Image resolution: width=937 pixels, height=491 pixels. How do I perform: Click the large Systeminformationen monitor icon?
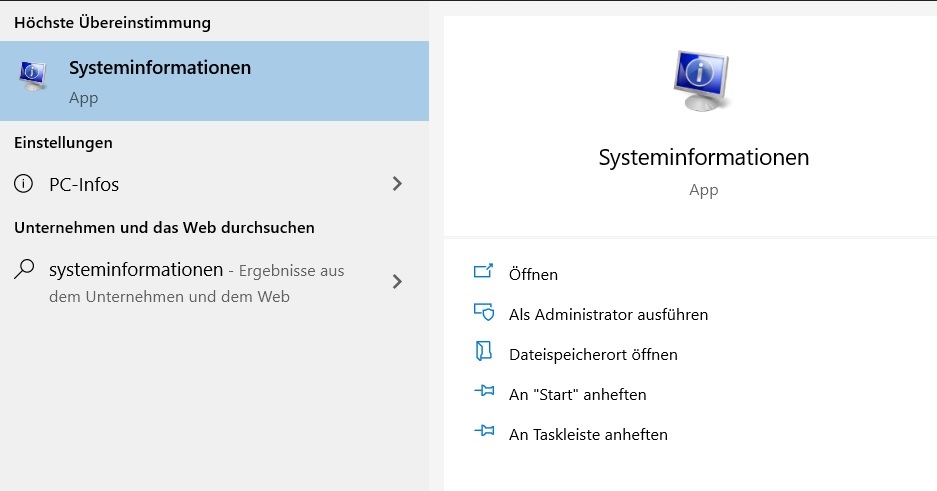702,81
